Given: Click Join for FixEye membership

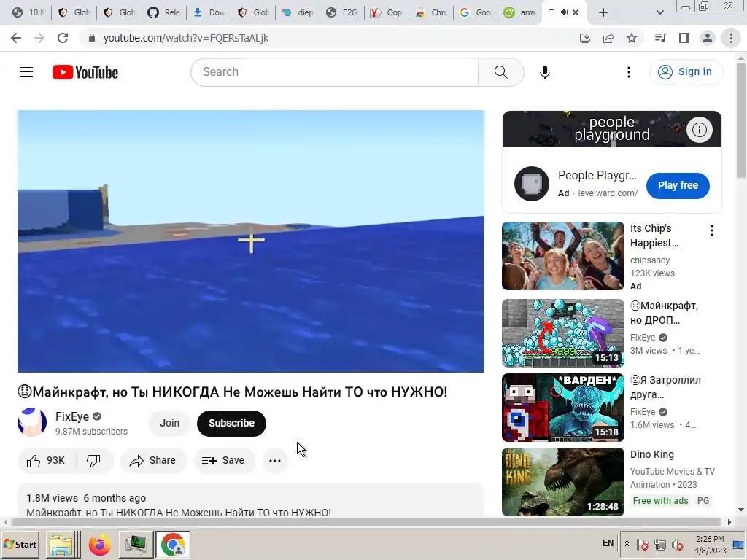Looking at the screenshot, I should [x=169, y=423].
